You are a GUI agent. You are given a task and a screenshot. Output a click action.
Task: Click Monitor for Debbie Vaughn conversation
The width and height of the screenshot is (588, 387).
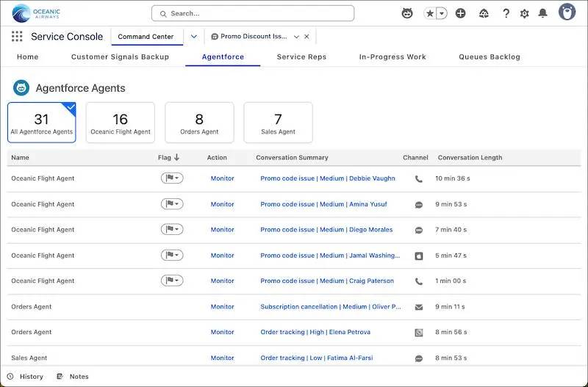coord(223,178)
